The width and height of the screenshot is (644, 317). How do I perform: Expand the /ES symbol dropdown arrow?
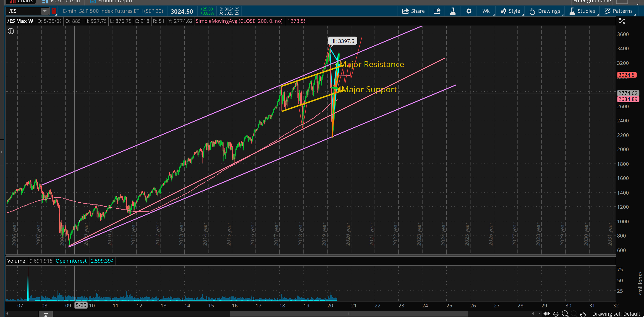click(45, 11)
